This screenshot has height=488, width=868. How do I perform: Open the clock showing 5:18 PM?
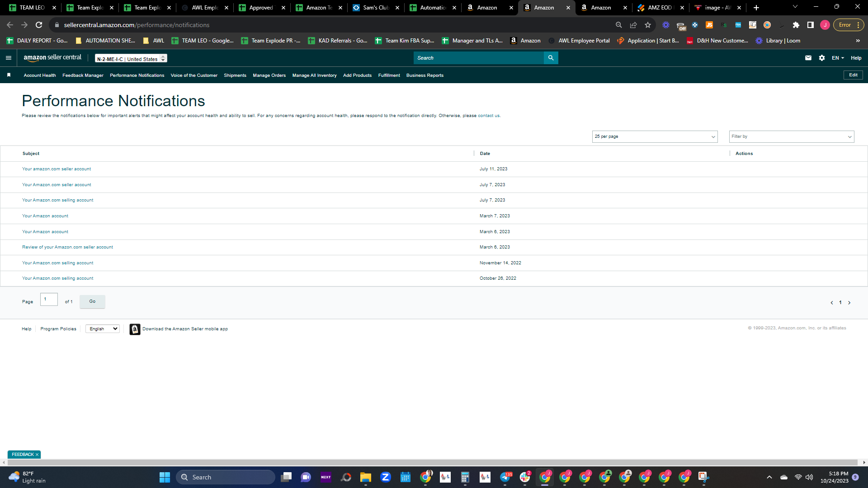835,477
